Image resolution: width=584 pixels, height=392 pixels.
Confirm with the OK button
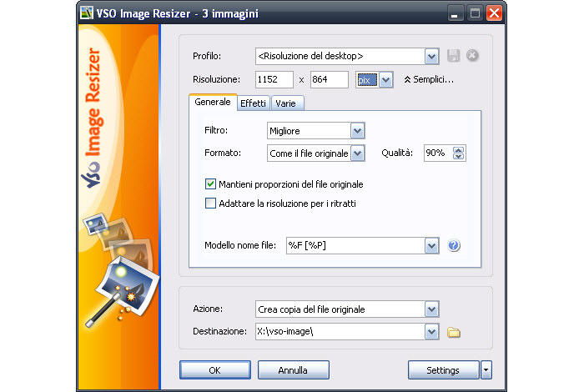tap(215, 370)
